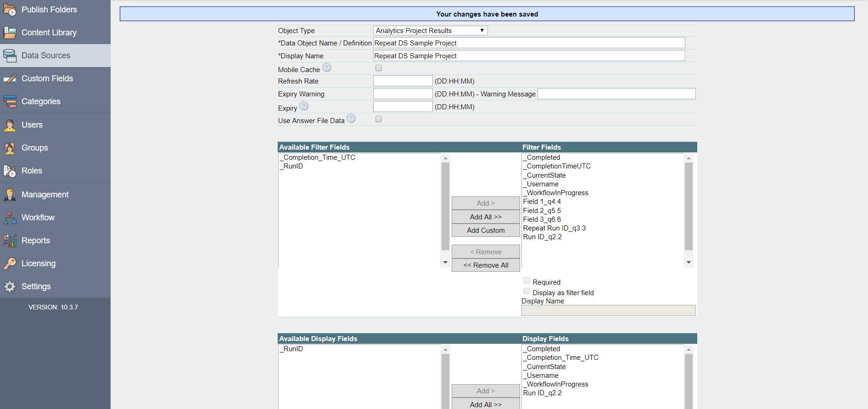The image size is (868, 409).
Task: Tick the Use Answer File Data checkbox
Action: pos(379,119)
